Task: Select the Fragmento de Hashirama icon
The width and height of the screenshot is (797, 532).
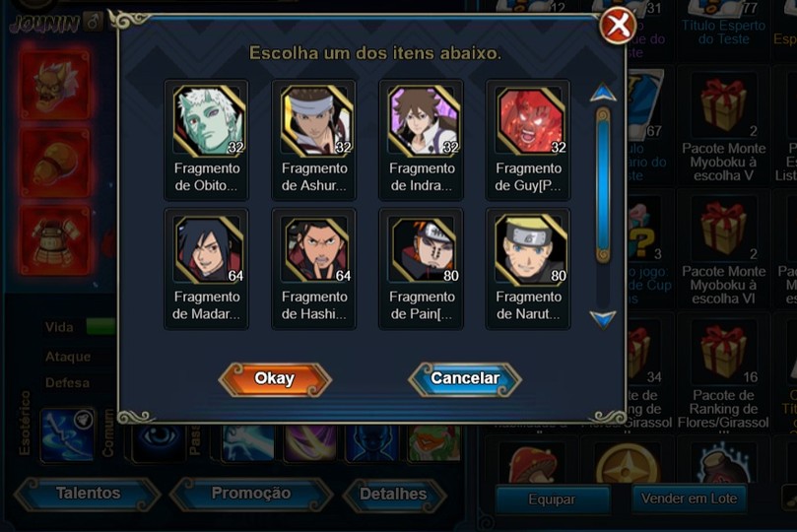Action: (x=315, y=249)
